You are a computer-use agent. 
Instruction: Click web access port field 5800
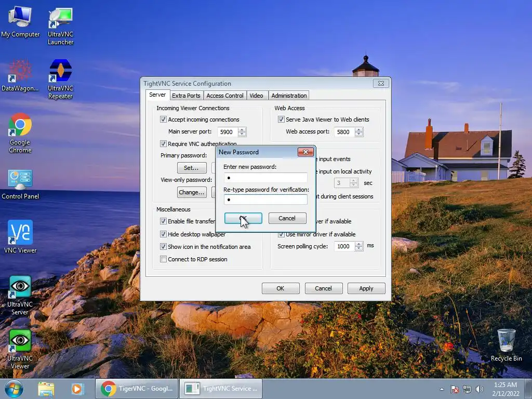(344, 132)
